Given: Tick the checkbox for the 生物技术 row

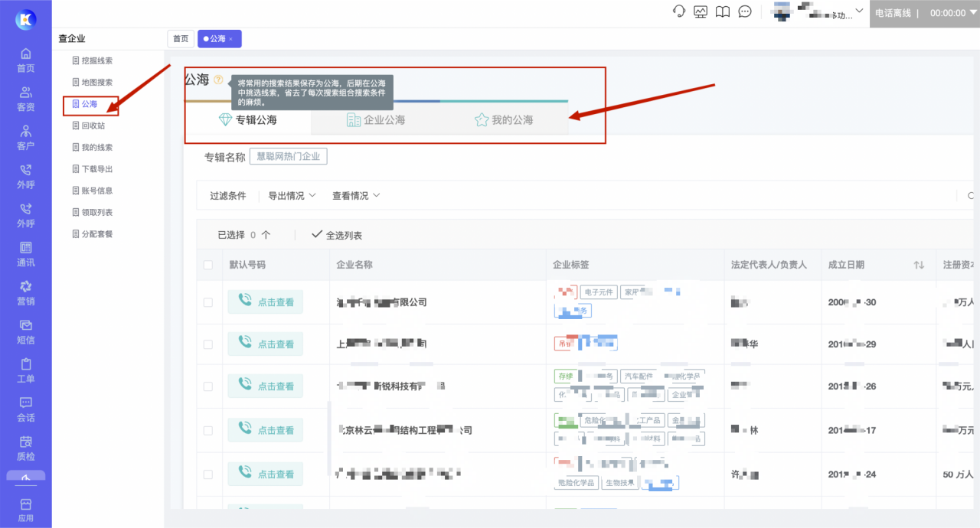Looking at the screenshot, I should point(208,474).
